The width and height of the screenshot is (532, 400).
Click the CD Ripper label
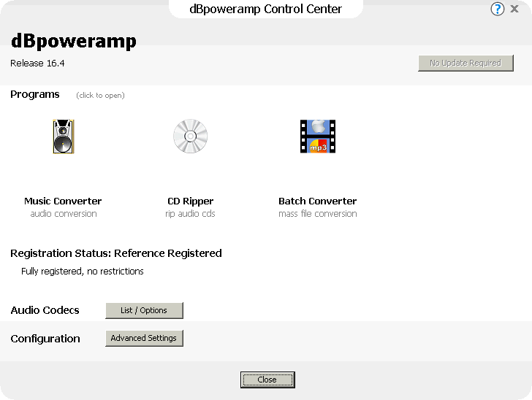[190, 201]
